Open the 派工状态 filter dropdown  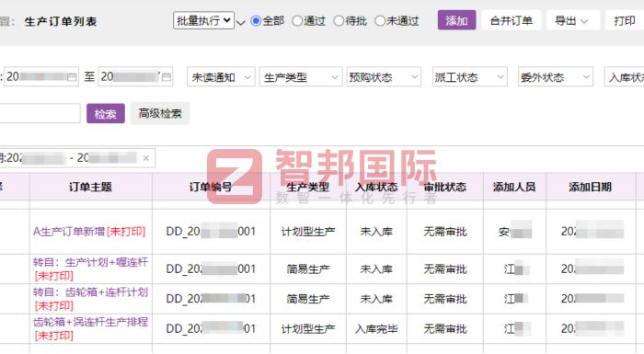pyautogui.click(x=469, y=77)
